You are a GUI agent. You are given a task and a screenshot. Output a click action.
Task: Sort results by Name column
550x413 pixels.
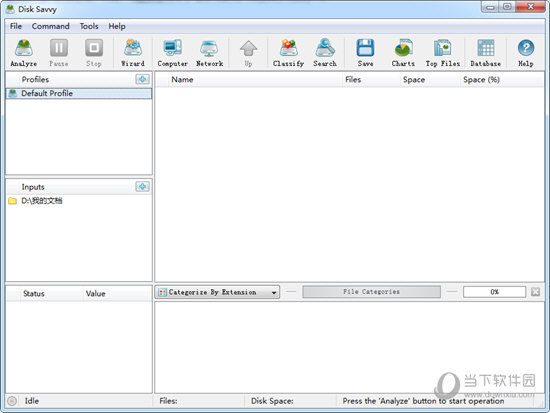coord(182,80)
